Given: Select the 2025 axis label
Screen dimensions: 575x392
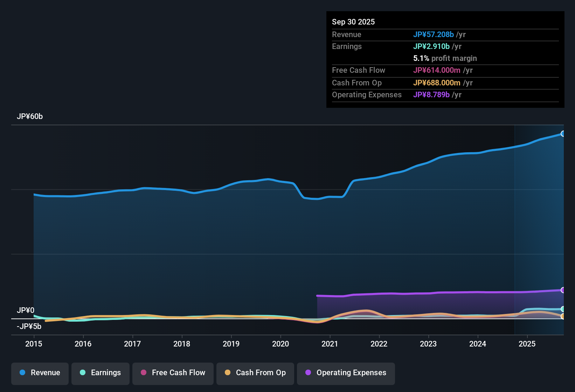Looking at the screenshot, I should [527, 344].
